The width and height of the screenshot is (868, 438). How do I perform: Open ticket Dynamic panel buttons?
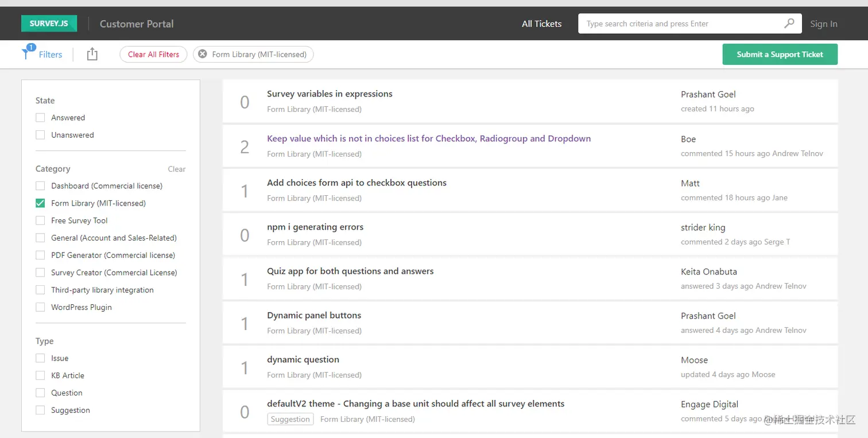click(314, 315)
